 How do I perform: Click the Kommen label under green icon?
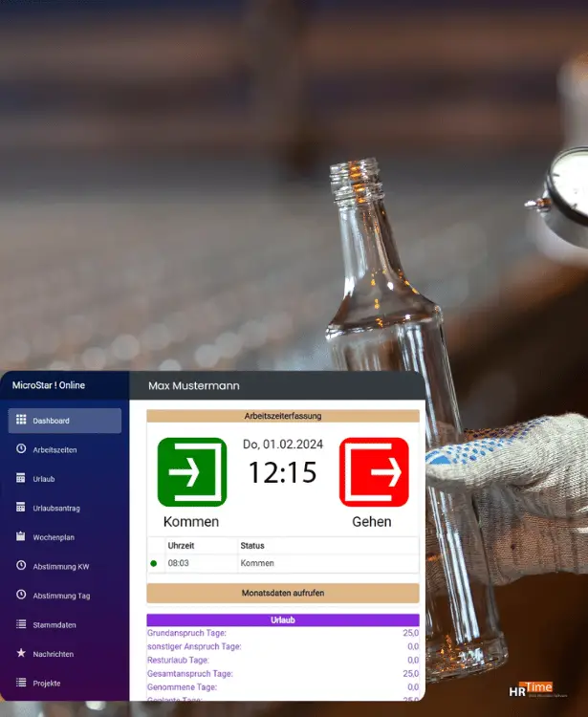[x=191, y=521]
